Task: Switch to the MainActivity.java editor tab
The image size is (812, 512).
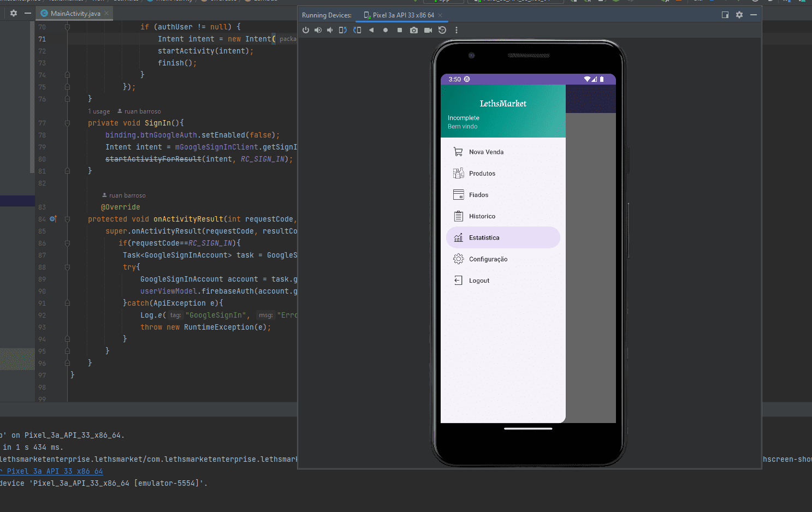Action: pos(75,14)
